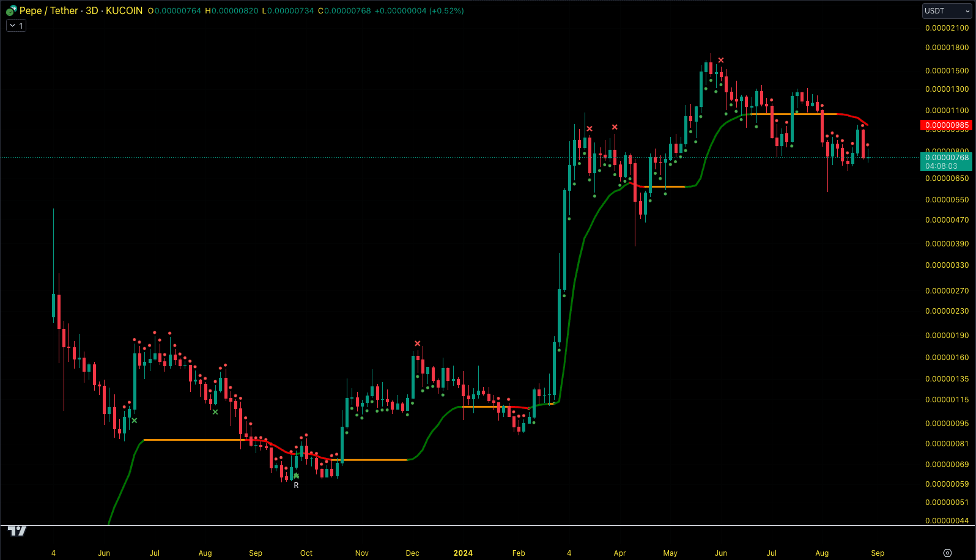Viewport: 976px width, 560px height.
Task: Click the 0.00001500 price scale label
Action: [947, 70]
